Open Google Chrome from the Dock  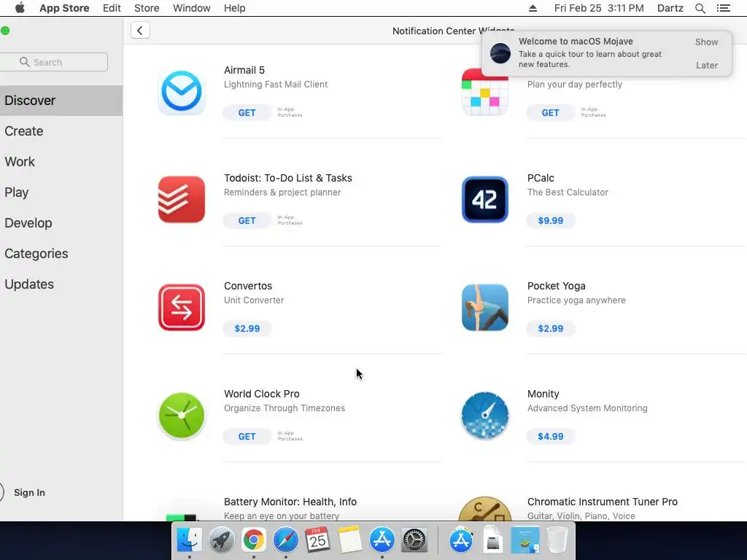point(253,540)
